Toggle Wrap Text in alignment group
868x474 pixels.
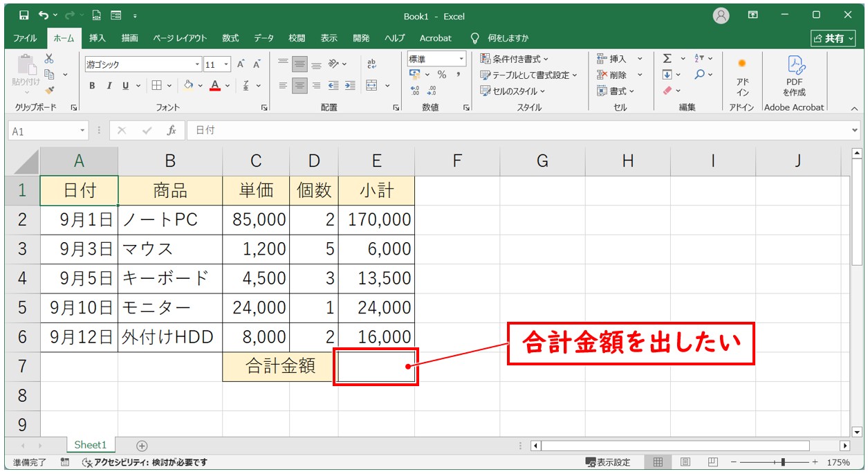[371, 64]
